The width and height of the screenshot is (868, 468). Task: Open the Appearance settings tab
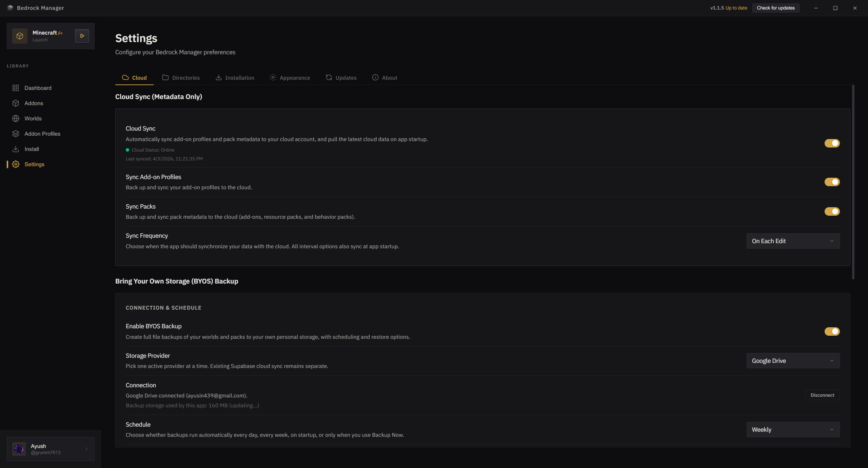tap(290, 78)
